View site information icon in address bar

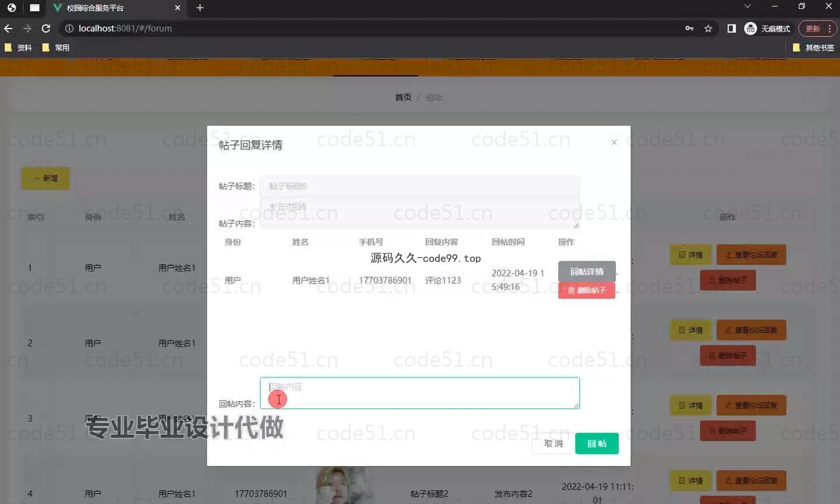69,28
